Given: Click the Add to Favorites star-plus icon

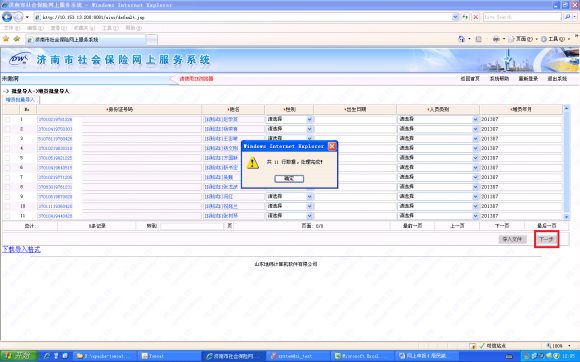Looking at the screenshot, I should (17, 39).
